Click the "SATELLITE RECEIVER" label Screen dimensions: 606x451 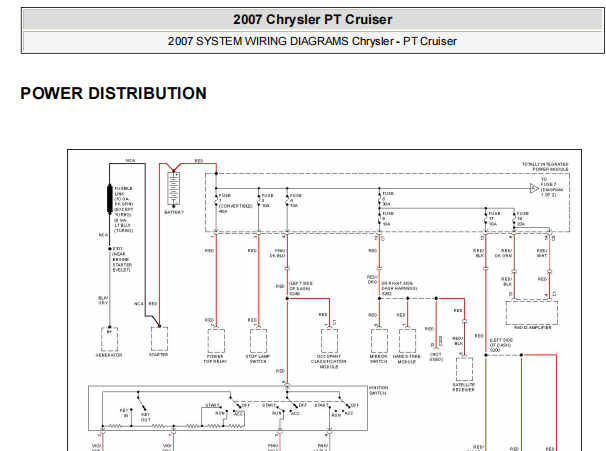[x=463, y=387]
